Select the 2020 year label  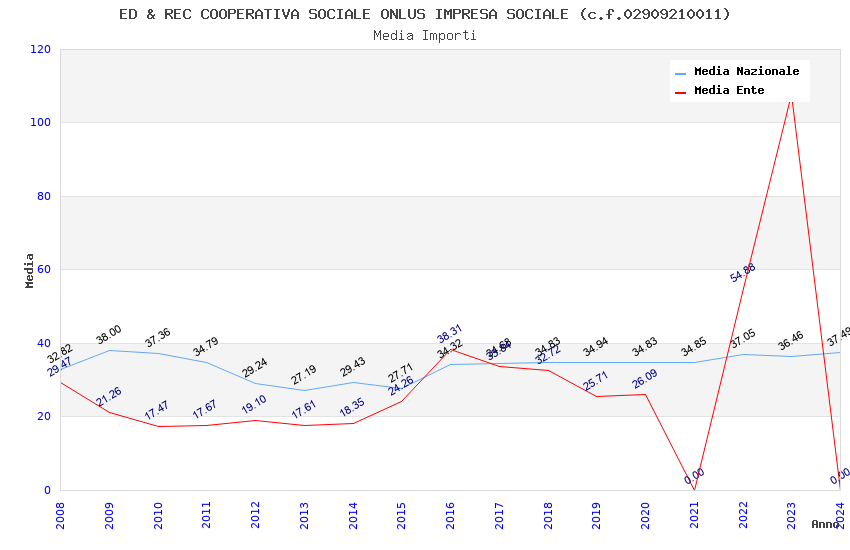point(645,515)
